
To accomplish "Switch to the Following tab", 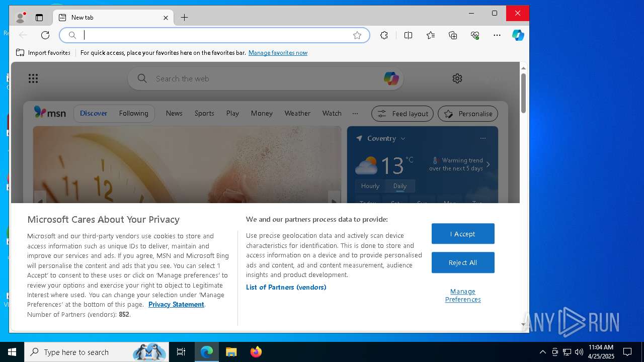I will pyautogui.click(x=134, y=113).
